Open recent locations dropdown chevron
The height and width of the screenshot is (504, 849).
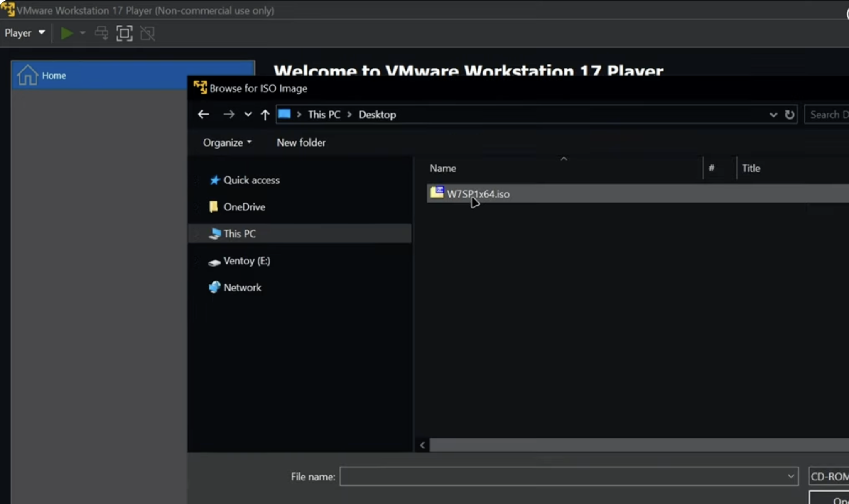248,114
